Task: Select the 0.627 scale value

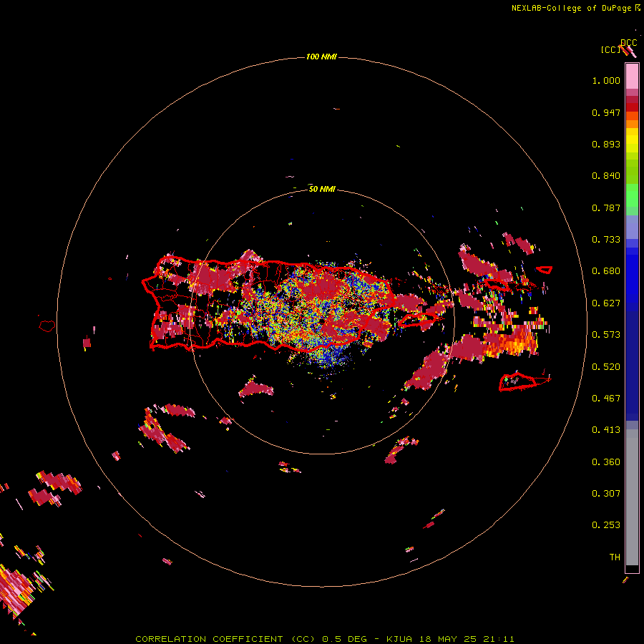Action: coord(606,303)
